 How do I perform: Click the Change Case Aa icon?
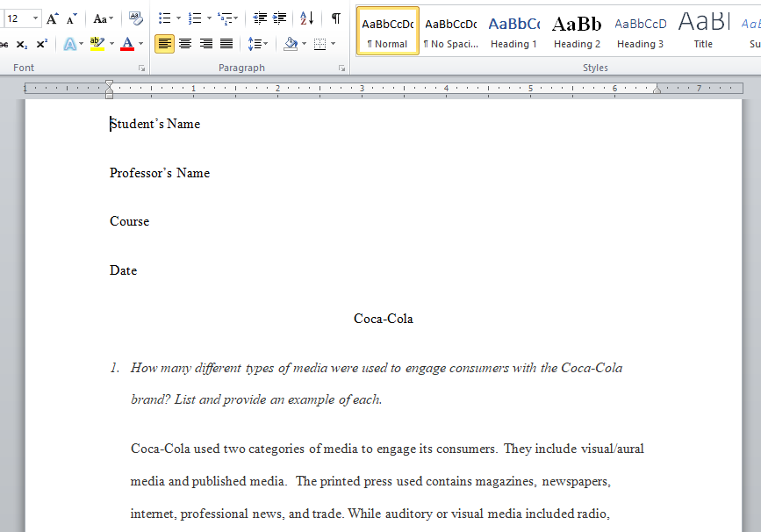coord(100,19)
